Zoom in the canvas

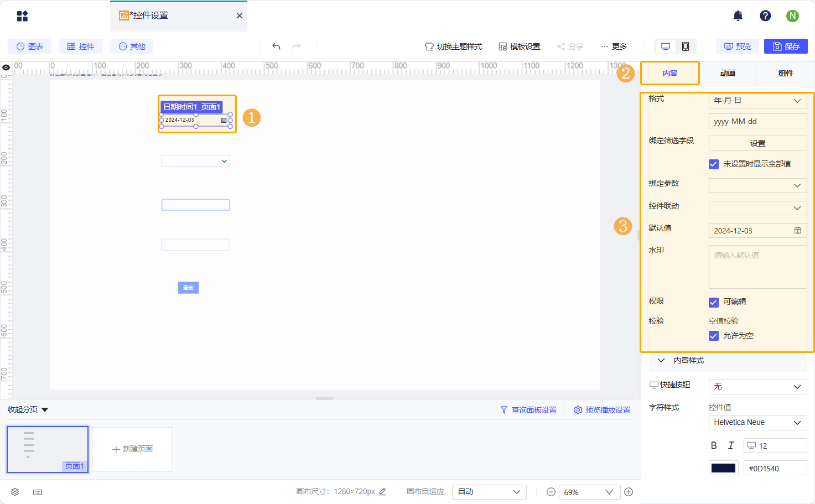[629, 492]
